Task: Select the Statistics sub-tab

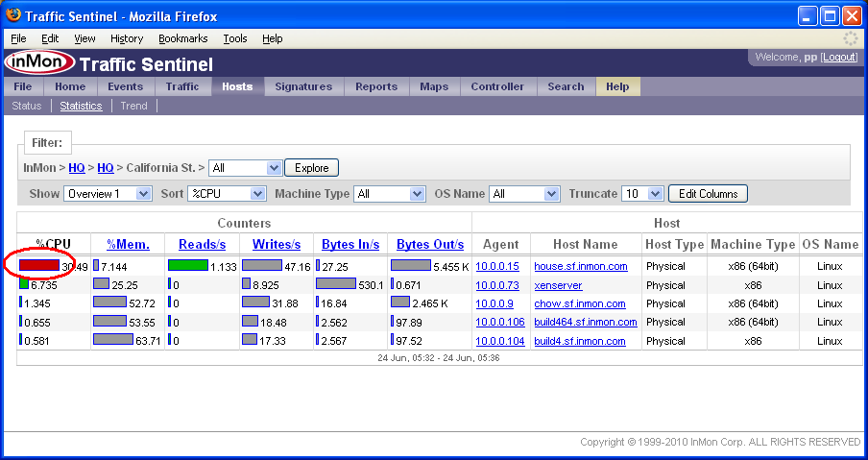Action: [81, 106]
